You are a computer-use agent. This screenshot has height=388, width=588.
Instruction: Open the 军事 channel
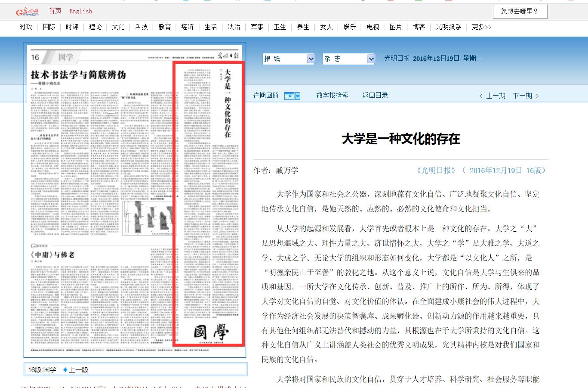[x=257, y=27]
